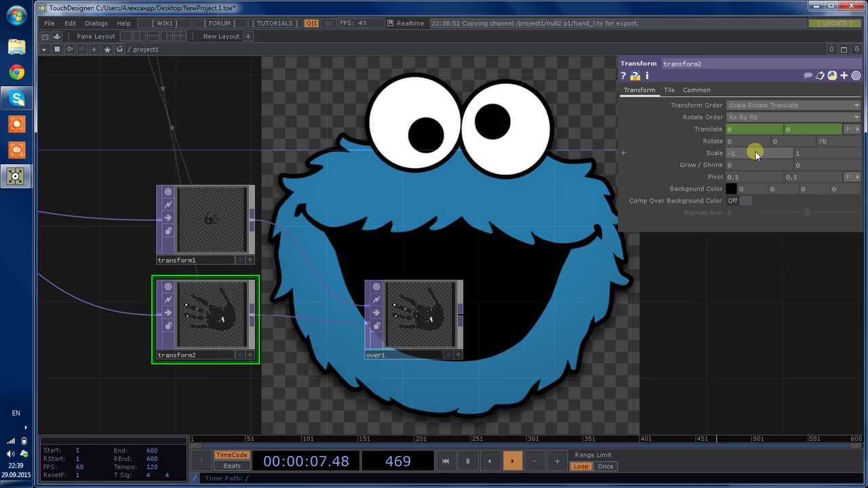Click the UPDATE button
Image resolution: width=868 pixels, height=488 pixels.
coord(834,23)
